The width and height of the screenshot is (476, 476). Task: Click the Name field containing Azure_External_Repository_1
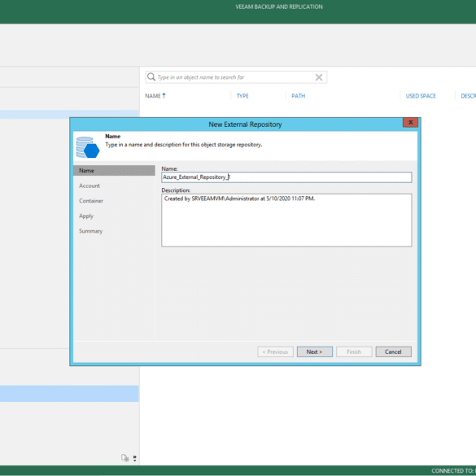(286, 177)
